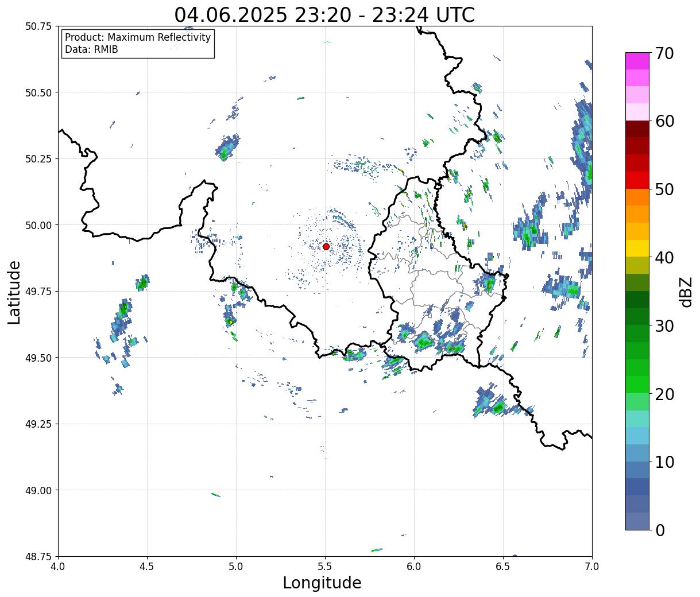The image size is (700, 597).
Task: Click the 50.00 latitude tick label
Action: 38,225
